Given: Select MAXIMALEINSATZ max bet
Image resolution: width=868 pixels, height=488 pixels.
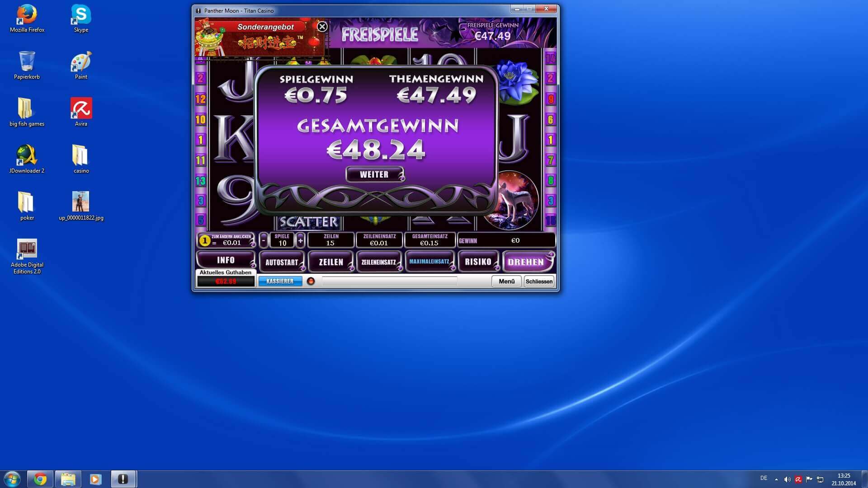Looking at the screenshot, I should [429, 262].
